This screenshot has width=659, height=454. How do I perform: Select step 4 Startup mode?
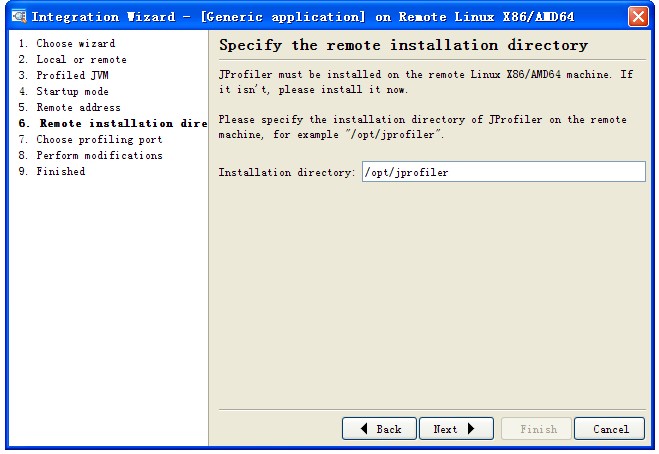tap(63, 91)
